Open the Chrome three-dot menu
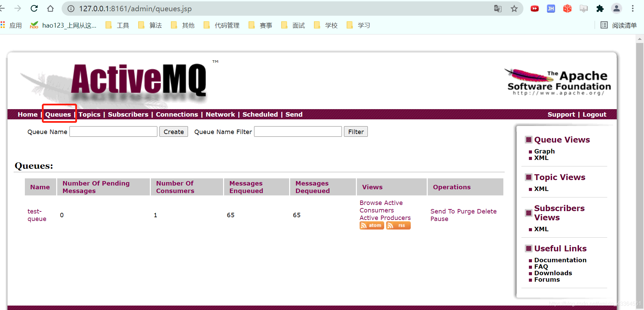The width and height of the screenshot is (644, 310). [633, 9]
